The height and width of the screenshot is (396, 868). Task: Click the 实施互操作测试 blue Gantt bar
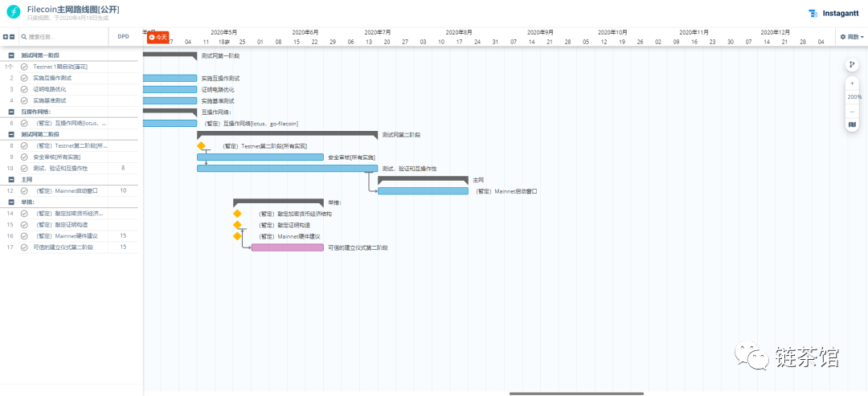170,78
